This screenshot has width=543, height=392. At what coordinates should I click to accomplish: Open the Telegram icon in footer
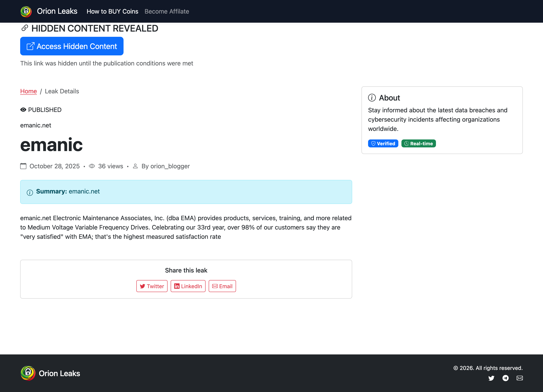(505, 378)
